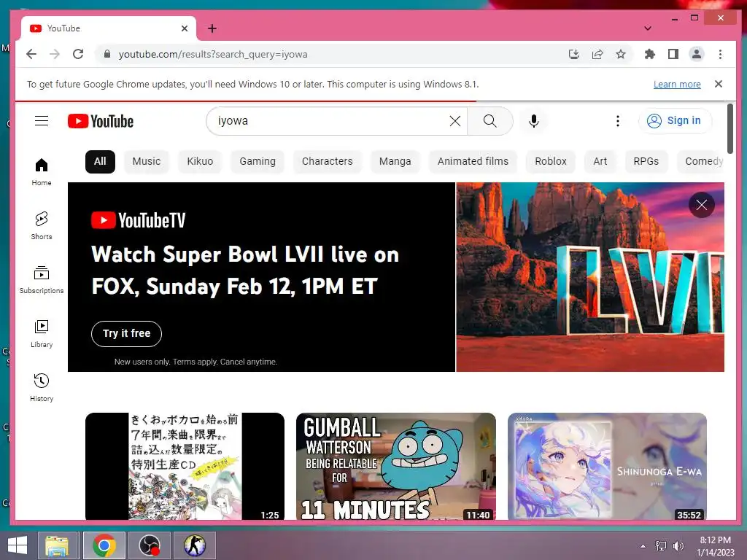This screenshot has width=747, height=560.
Task: Reload the page
Action: (78, 54)
